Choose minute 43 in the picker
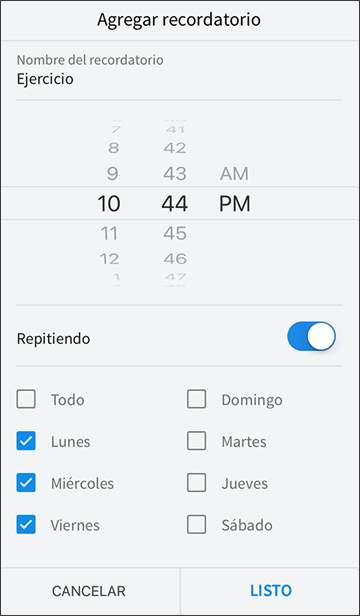This screenshot has width=360, height=616. pos(175,174)
